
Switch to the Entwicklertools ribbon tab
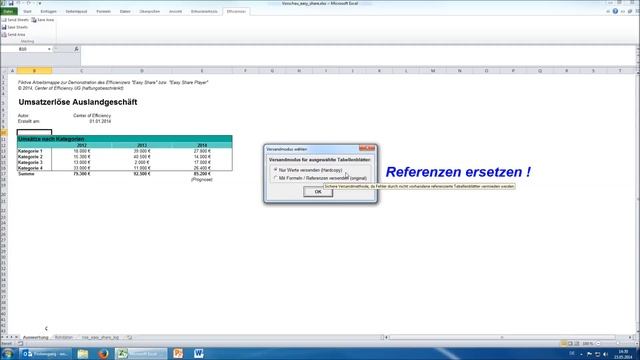click(x=204, y=11)
